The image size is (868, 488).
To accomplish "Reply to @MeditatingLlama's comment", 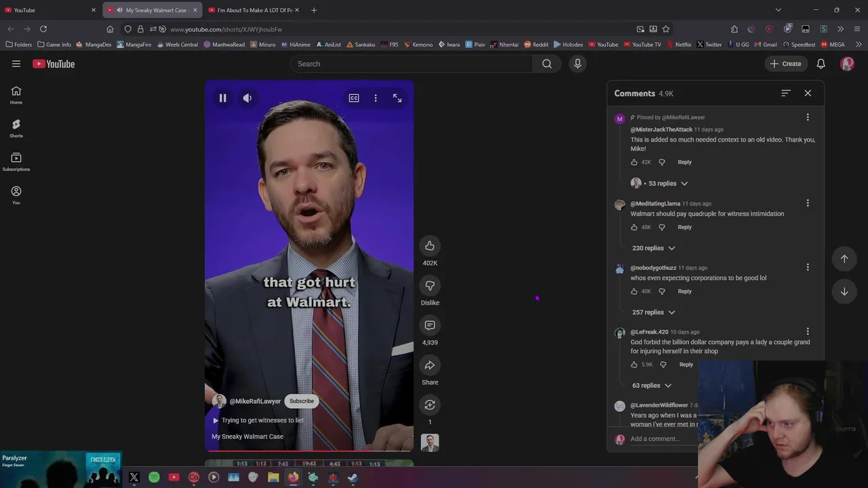I will [x=685, y=228].
